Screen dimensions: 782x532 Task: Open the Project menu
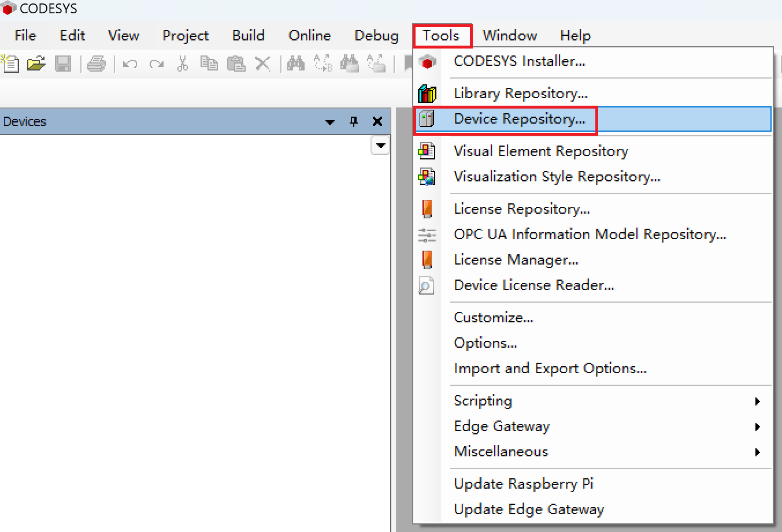(185, 36)
